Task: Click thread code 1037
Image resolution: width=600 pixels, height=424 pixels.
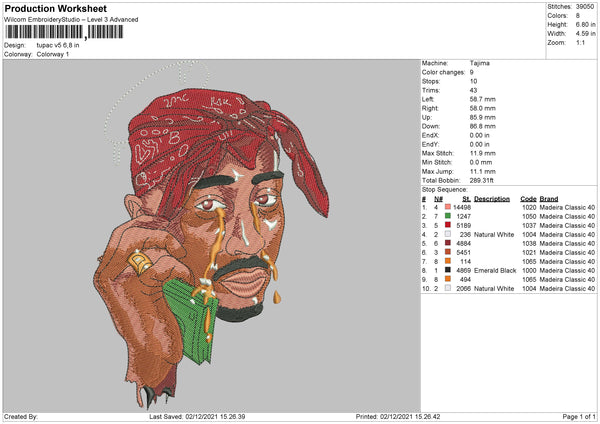Action: coord(529,225)
